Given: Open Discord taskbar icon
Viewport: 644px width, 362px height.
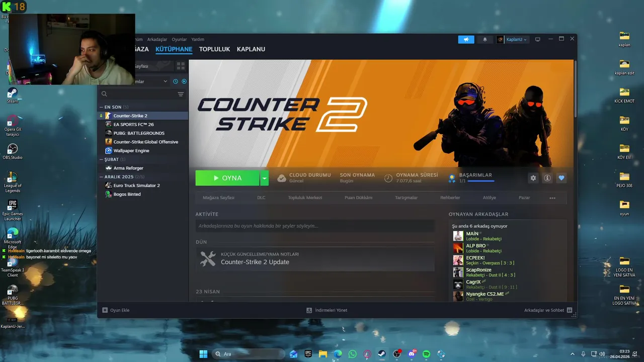Looking at the screenshot, I should pos(412,354).
